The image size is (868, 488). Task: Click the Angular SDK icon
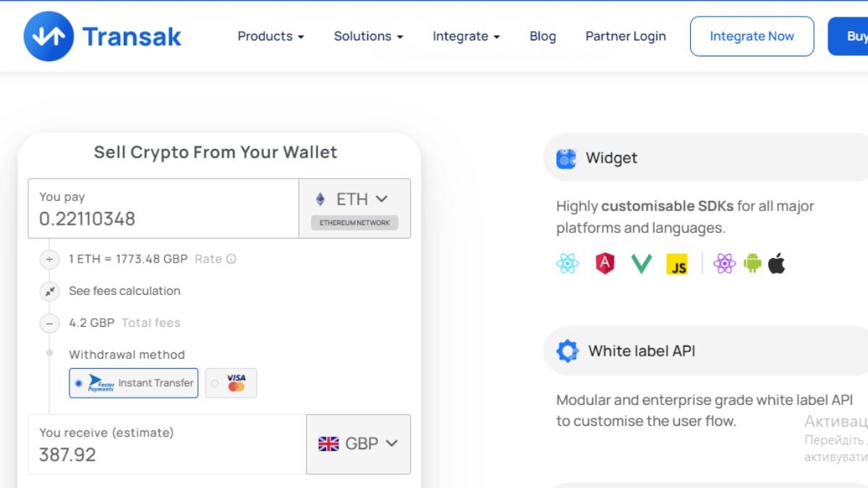(x=605, y=264)
